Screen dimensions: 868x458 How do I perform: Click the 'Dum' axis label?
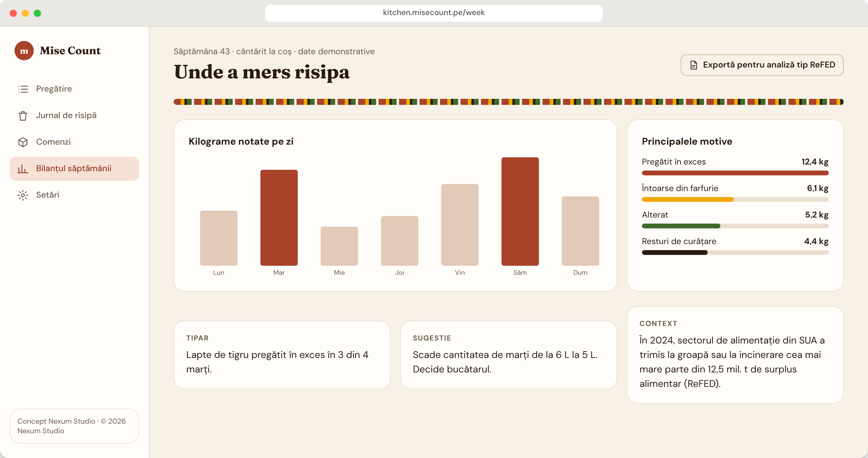pos(580,273)
